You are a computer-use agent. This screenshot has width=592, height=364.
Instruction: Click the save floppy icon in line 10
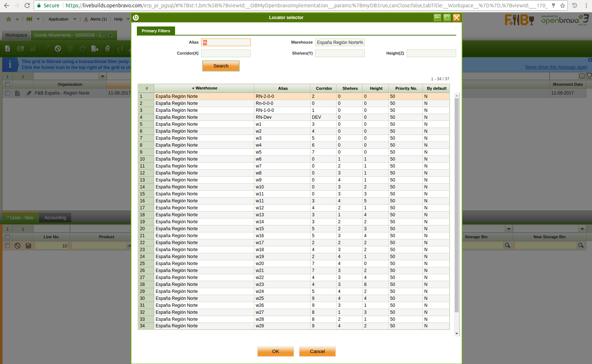tap(28, 246)
